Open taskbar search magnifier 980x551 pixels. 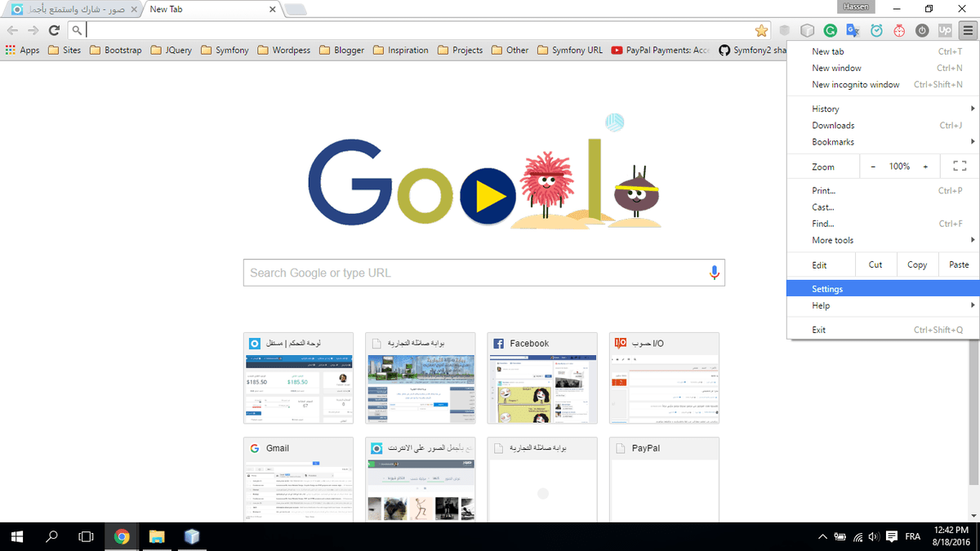[x=51, y=536]
